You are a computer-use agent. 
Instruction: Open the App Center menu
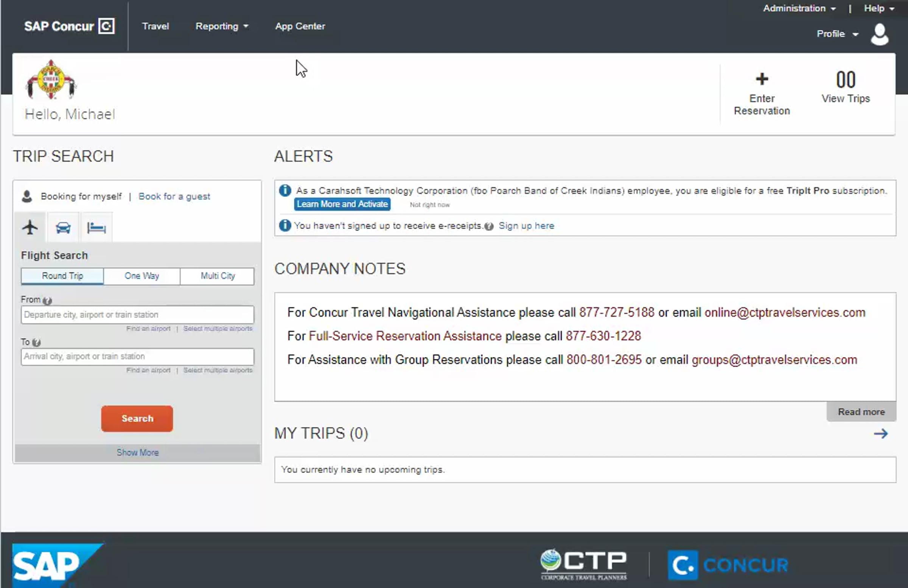tap(300, 26)
